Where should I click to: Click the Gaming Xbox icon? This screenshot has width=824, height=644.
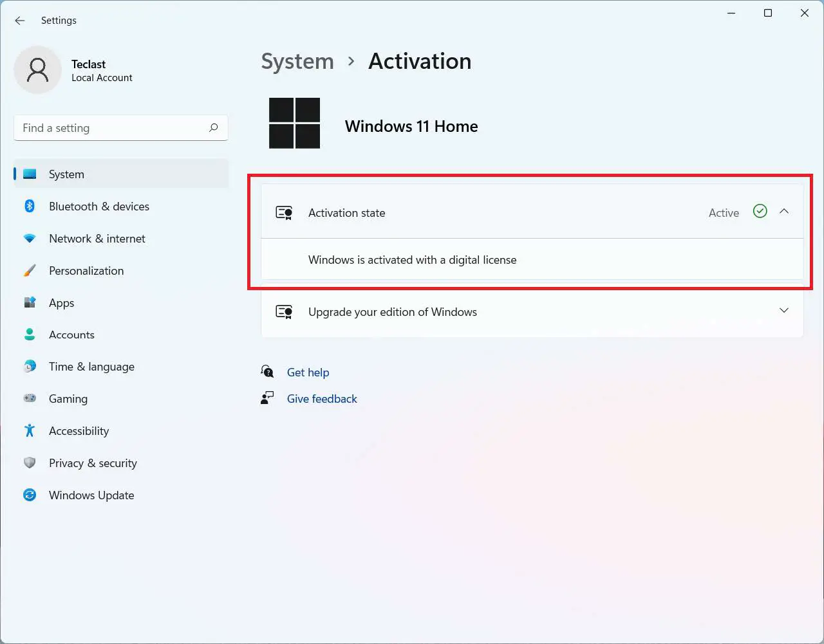point(30,399)
